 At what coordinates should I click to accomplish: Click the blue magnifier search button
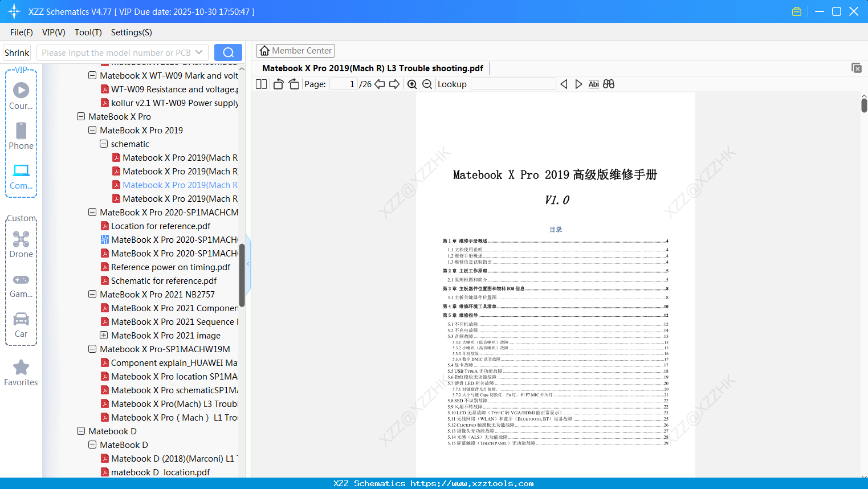point(228,52)
